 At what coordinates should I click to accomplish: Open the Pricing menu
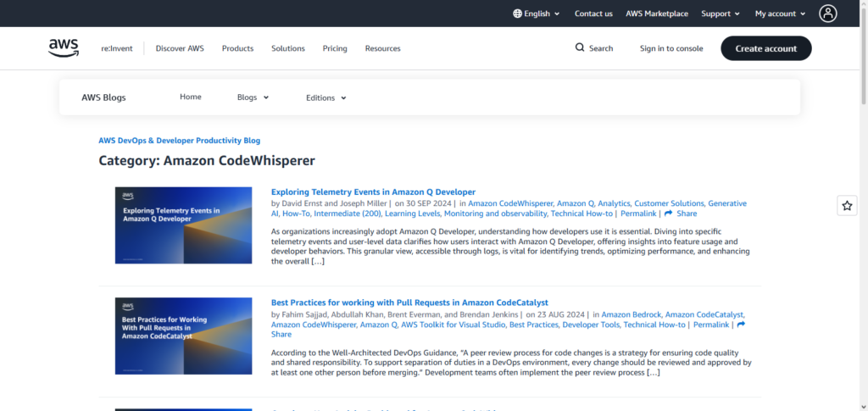(335, 48)
